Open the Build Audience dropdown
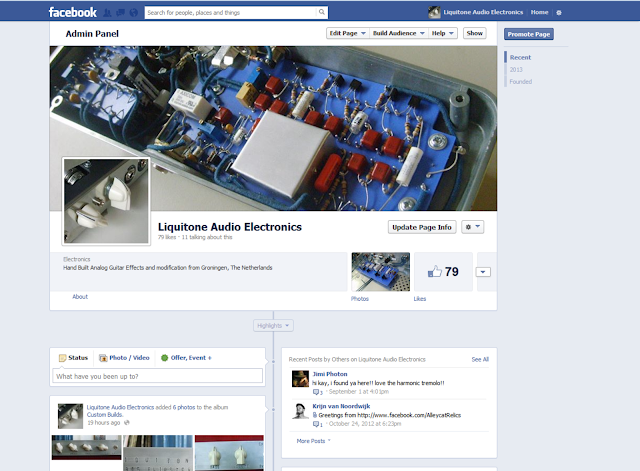The image size is (640, 471). (399, 33)
